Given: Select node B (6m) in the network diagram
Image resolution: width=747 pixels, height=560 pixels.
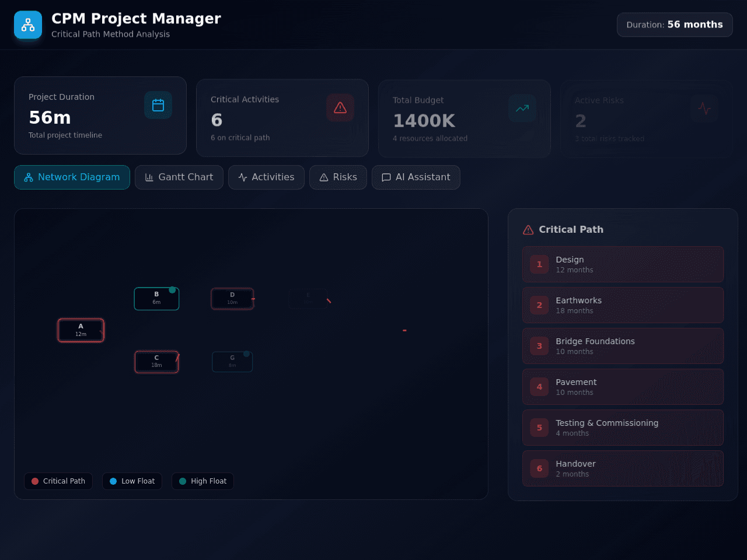Looking at the screenshot, I should [x=156, y=299].
